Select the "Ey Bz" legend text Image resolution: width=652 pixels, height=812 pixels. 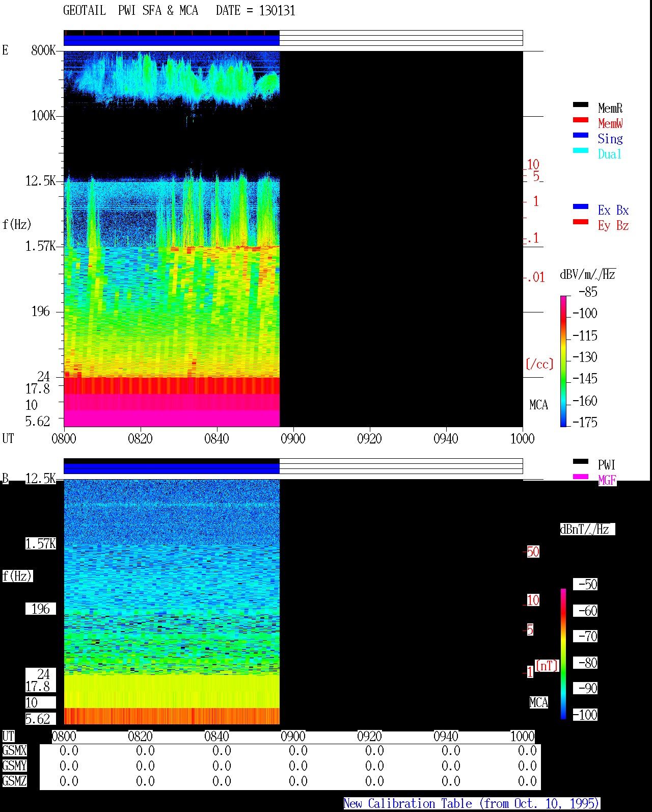(613, 226)
